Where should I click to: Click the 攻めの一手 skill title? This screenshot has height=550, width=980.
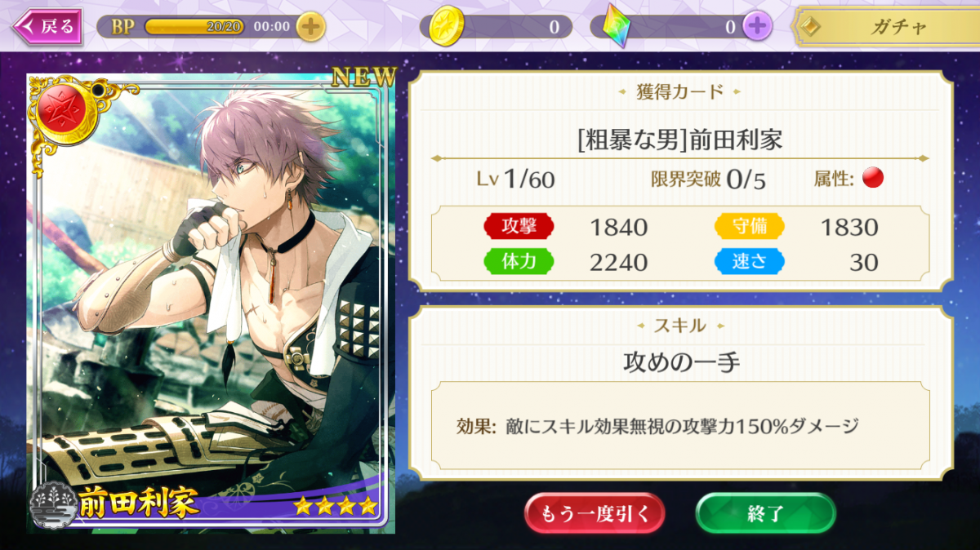point(681,362)
